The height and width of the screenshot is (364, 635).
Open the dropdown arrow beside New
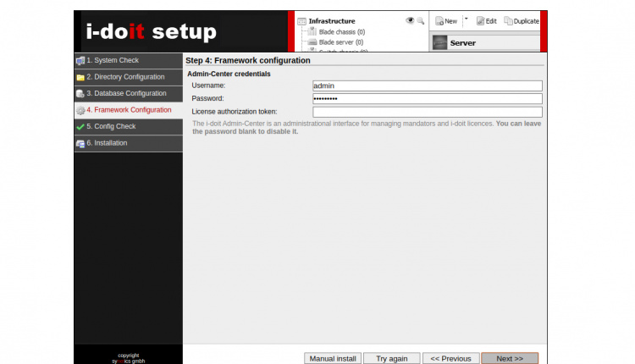tap(466, 19)
